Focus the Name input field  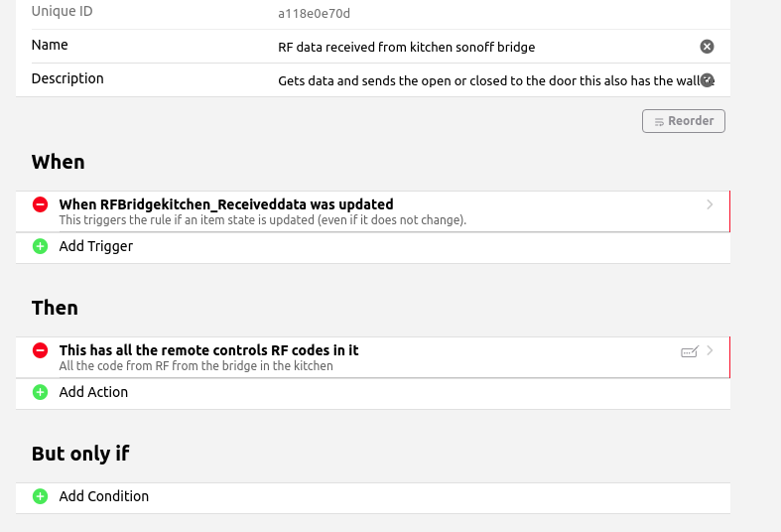click(484, 47)
